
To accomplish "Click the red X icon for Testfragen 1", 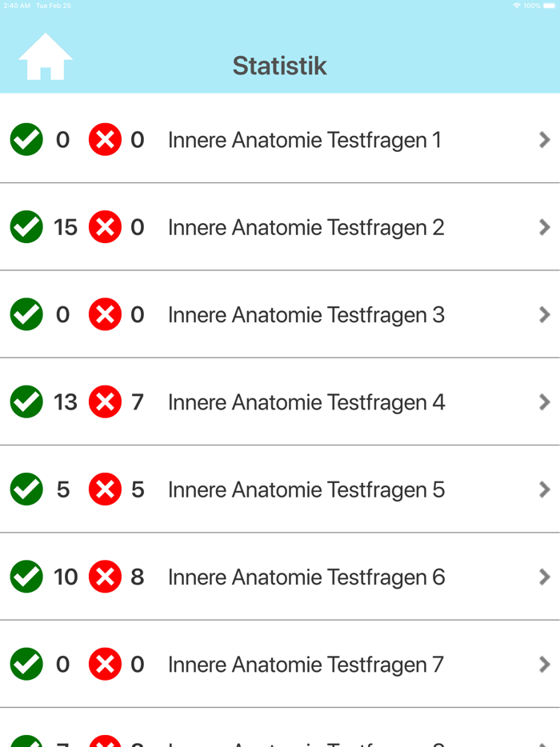I will click(x=106, y=139).
